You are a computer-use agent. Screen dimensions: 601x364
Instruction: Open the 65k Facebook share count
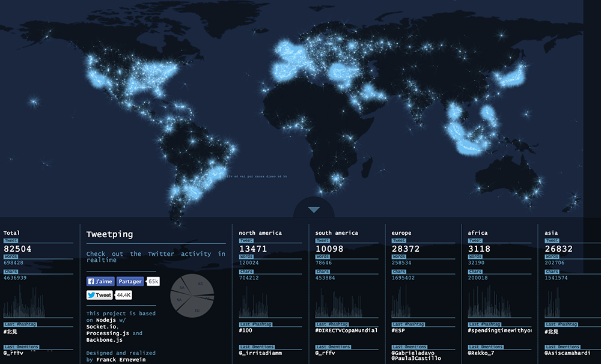(153, 281)
